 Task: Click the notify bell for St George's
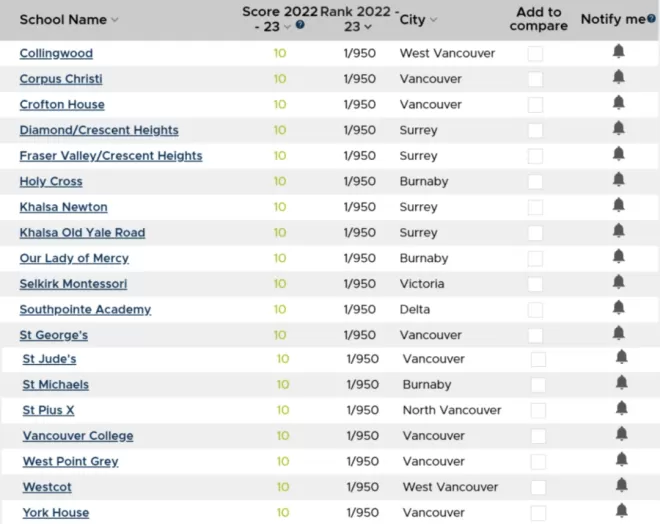[618, 333]
